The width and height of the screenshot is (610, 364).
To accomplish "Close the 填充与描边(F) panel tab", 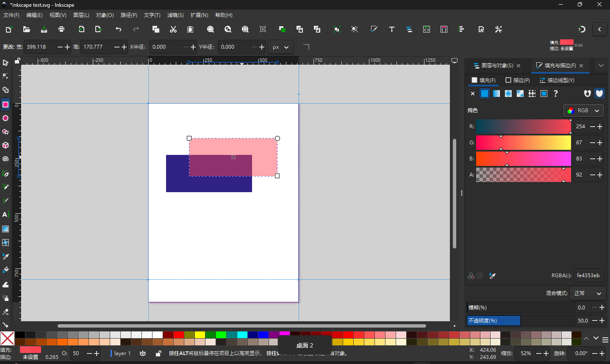I will point(581,66).
